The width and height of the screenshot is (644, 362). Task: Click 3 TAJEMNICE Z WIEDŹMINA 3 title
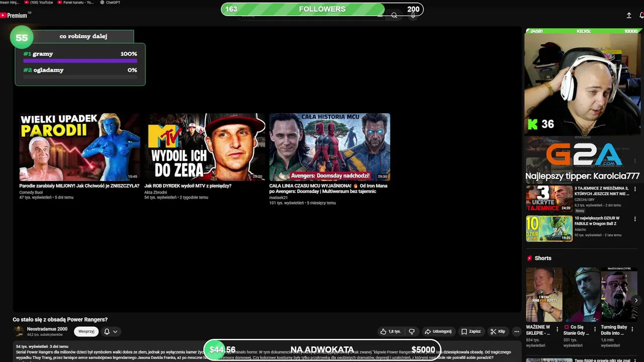pos(602,191)
